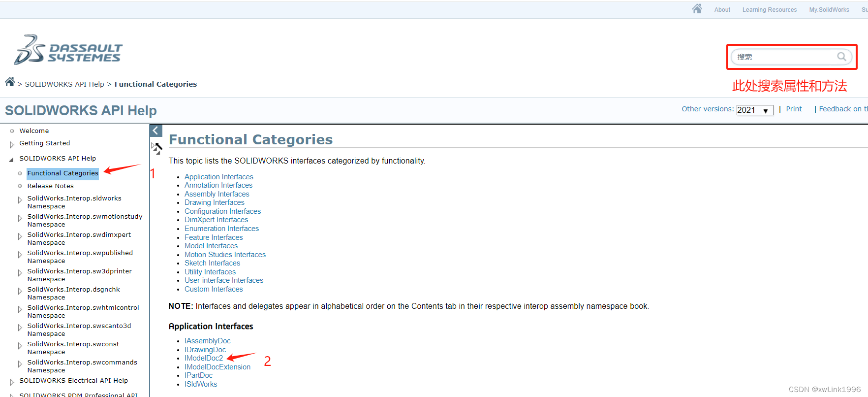Open the IModelDoc2 interface link
The height and width of the screenshot is (397, 868).
tap(204, 358)
